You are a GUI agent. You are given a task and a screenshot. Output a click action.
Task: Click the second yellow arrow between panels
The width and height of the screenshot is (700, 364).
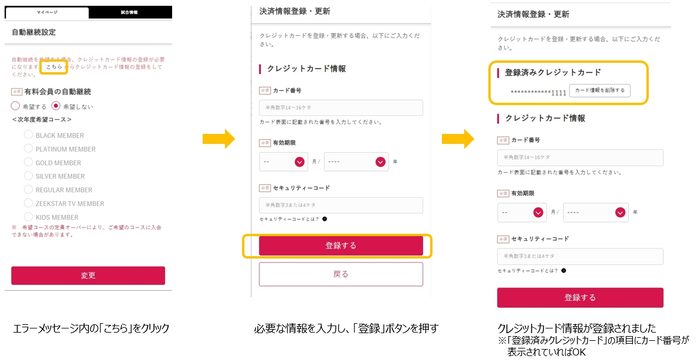458,139
